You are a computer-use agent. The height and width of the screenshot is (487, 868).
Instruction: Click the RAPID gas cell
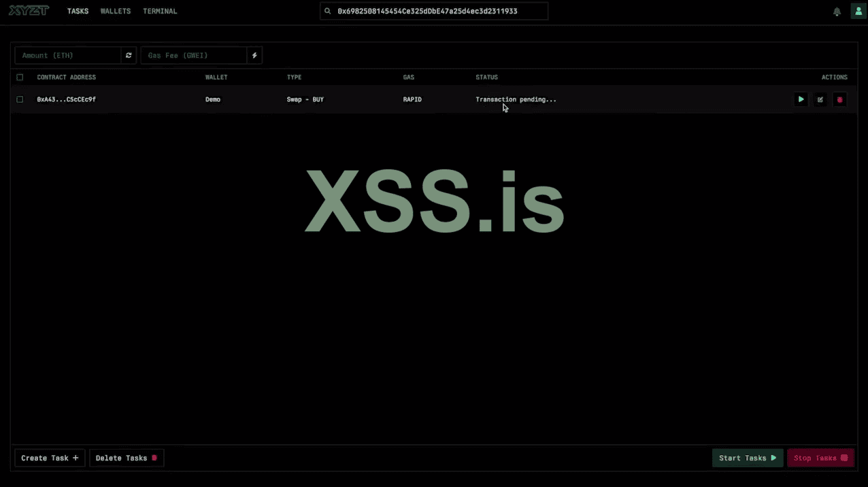(x=412, y=99)
